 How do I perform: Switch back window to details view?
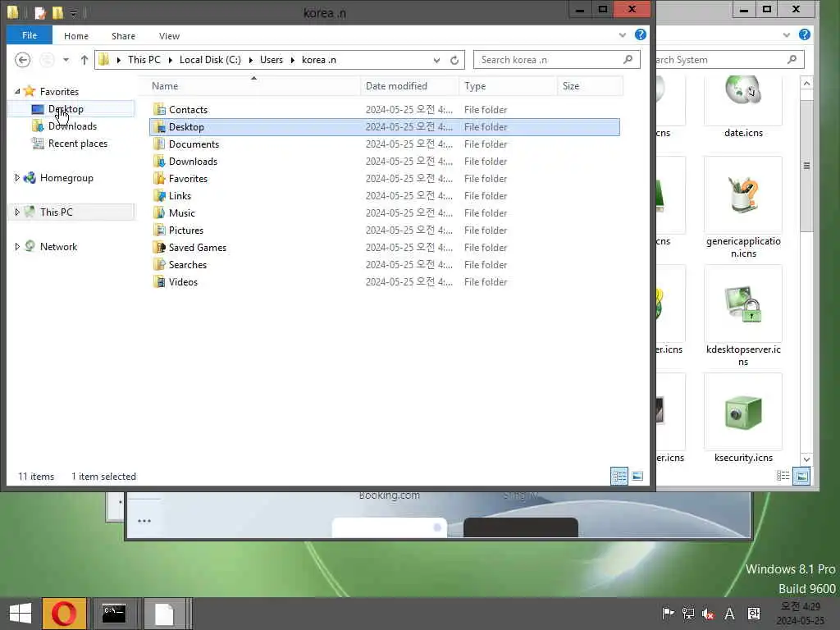pyautogui.click(x=783, y=476)
